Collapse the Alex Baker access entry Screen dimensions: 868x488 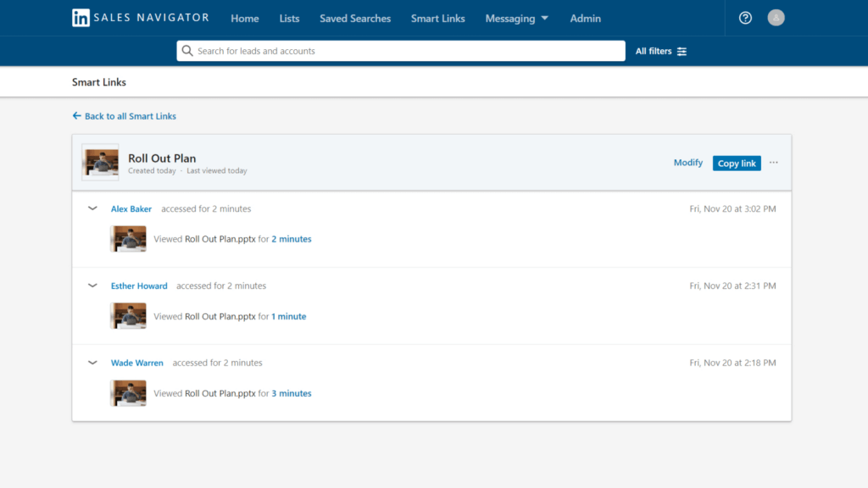92,208
